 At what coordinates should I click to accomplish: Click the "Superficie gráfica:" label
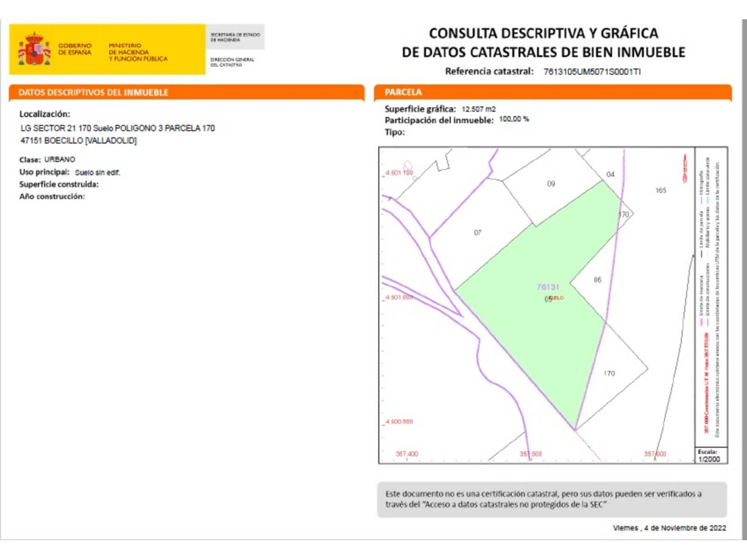pos(420,108)
